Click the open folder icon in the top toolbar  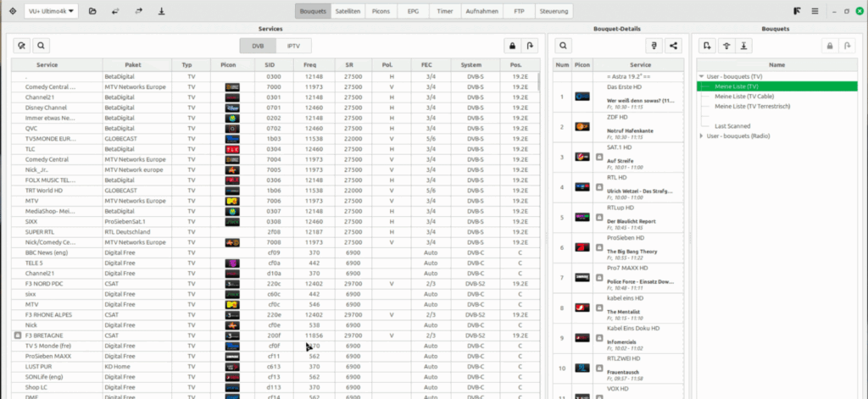coord(92,11)
